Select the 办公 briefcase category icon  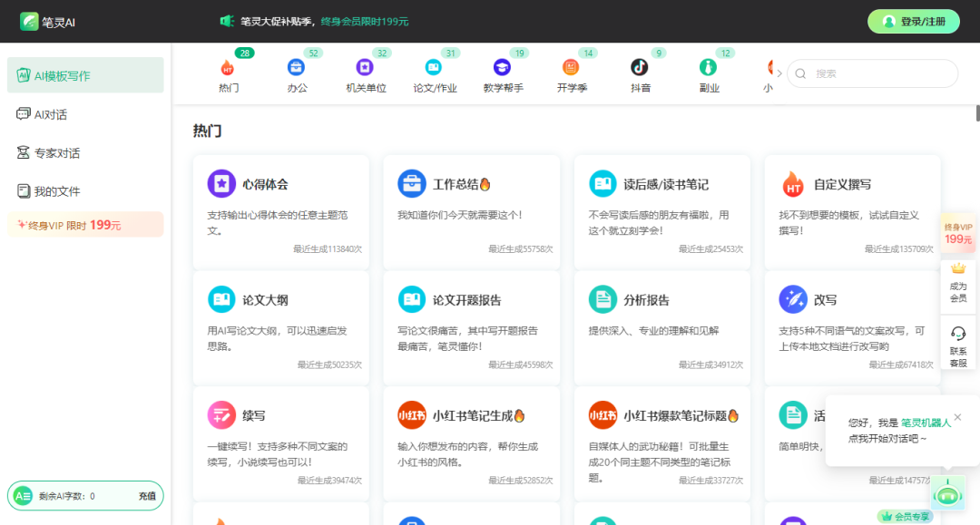(296, 67)
